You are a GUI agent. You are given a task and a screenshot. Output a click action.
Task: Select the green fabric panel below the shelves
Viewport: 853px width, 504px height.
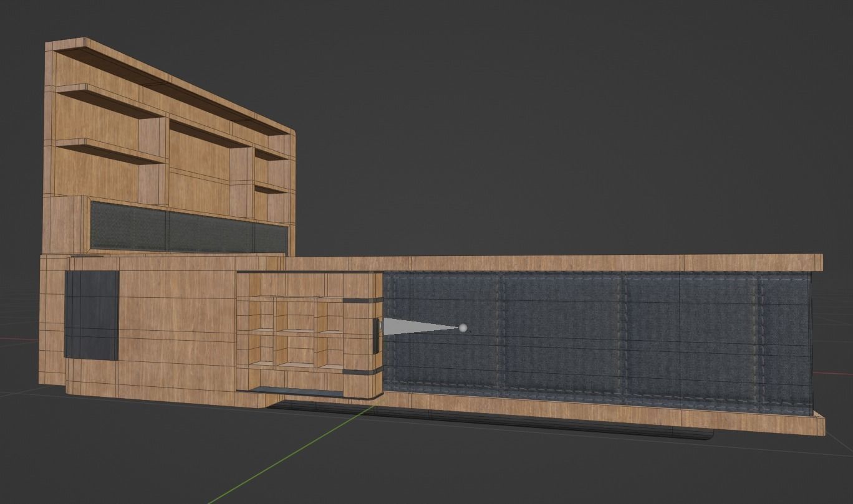point(189,228)
